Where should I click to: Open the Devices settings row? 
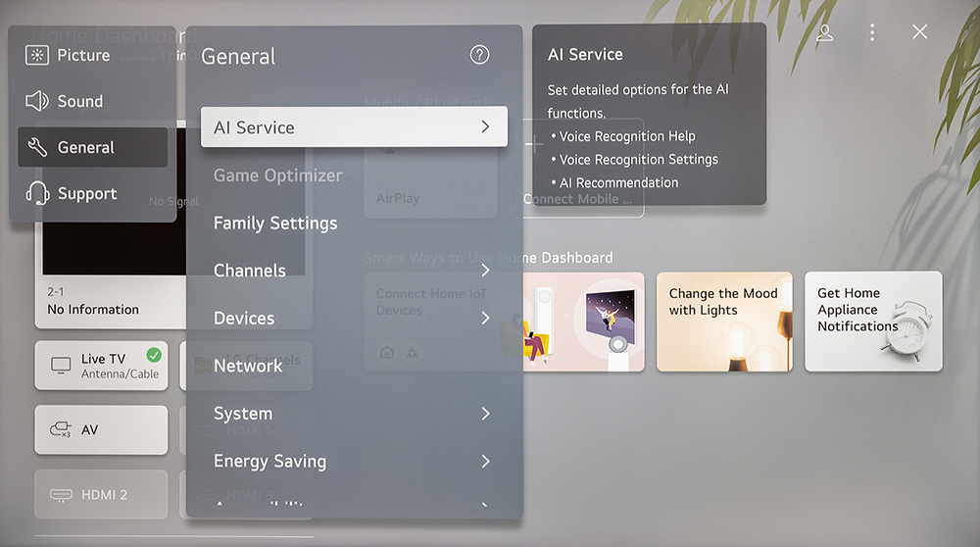(x=354, y=318)
